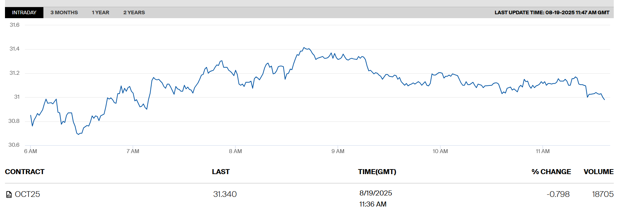Click the 18705 volume figure
This screenshot has width=644, height=209.
(x=603, y=194)
